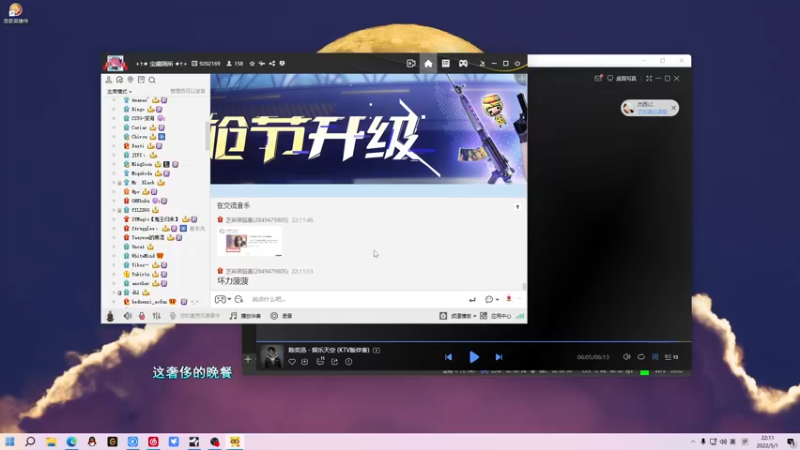Toggle lyrics display in music player
This screenshot has height=450, width=800.
[x=655, y=357]
